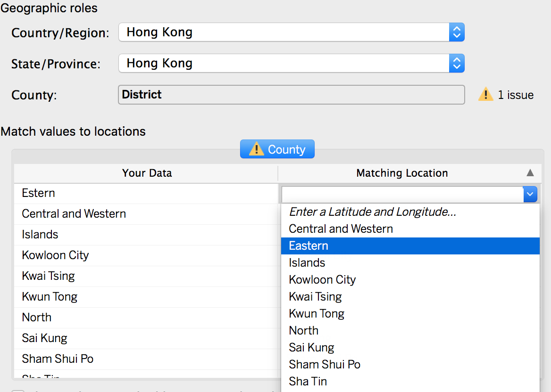
Task: Click the "Your Data" column header
Action: 147,173
